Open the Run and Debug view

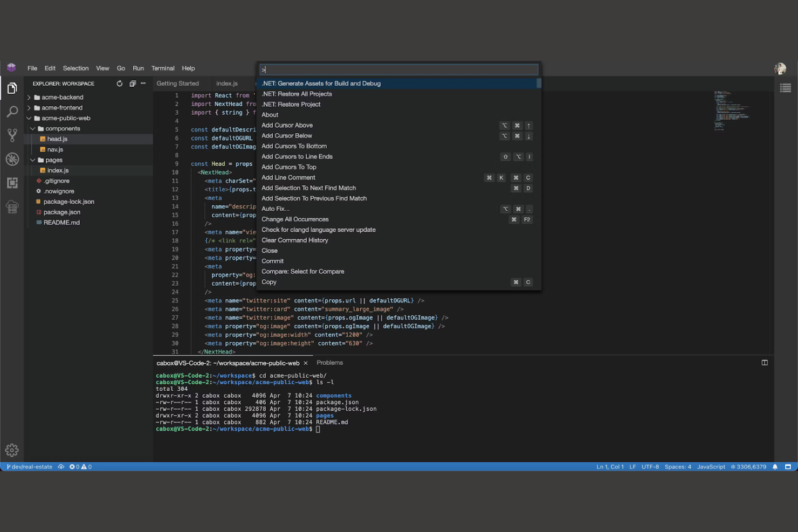coord(12,159)
